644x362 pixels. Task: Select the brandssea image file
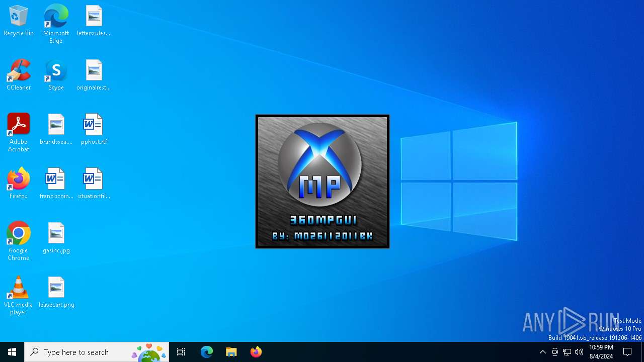56,130
